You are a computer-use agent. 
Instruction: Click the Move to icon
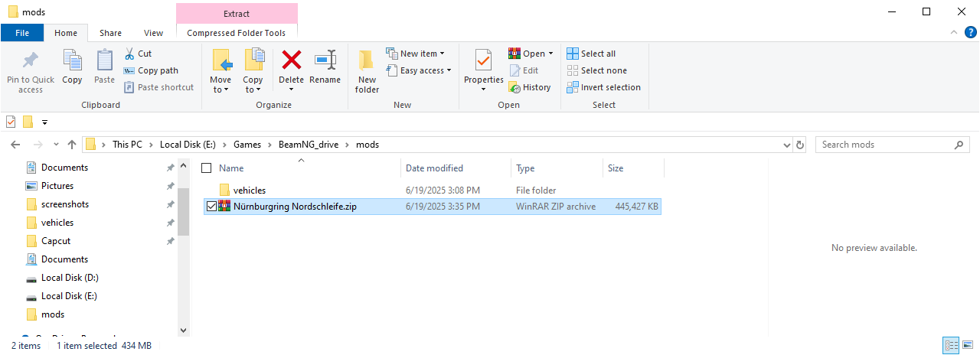pyautogui.click(x=220, y=61)
